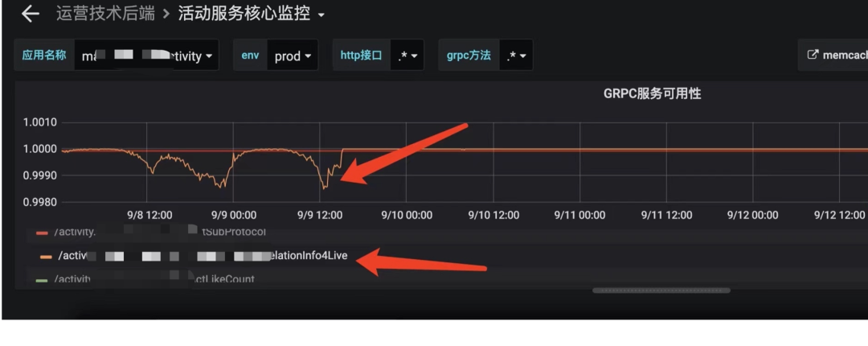Click the http接口 label
The image size is (868, 346).
coord(361,55)
